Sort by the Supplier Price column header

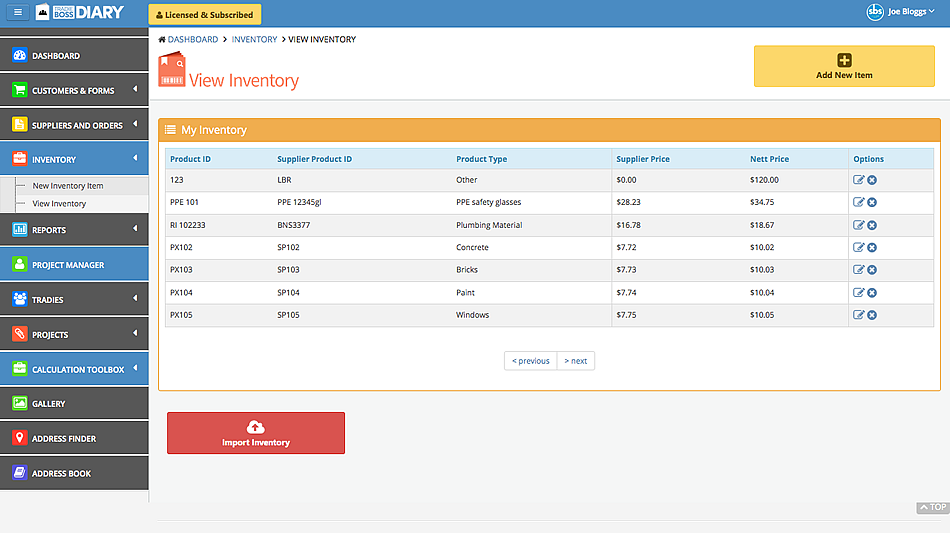643,159
